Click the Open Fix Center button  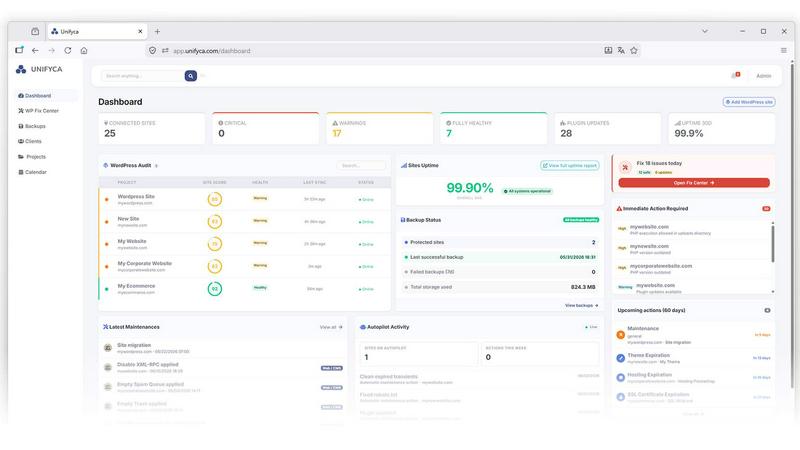(694, 183)
